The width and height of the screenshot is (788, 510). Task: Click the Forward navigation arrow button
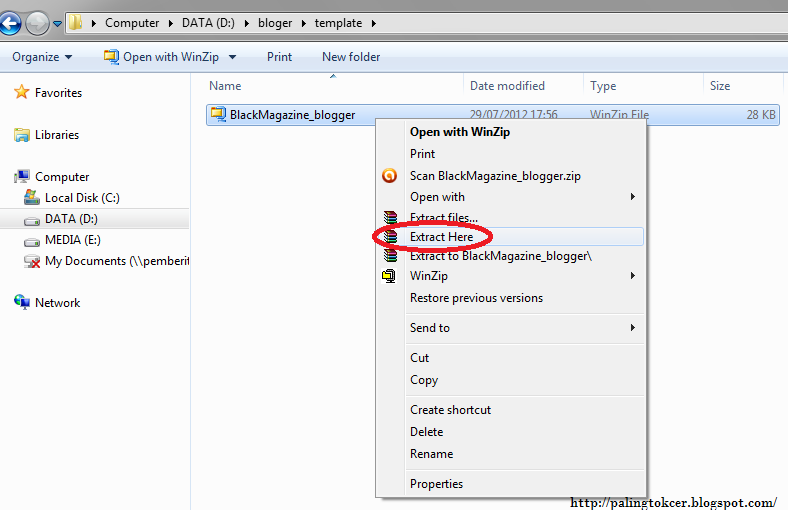point(37,23)
